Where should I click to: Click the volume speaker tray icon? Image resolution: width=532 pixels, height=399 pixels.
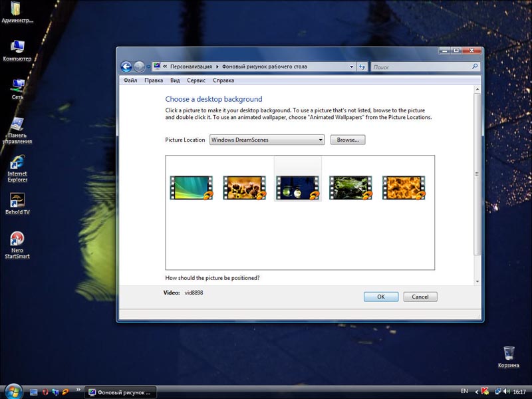pyautogui.click(x=507, y=392)
